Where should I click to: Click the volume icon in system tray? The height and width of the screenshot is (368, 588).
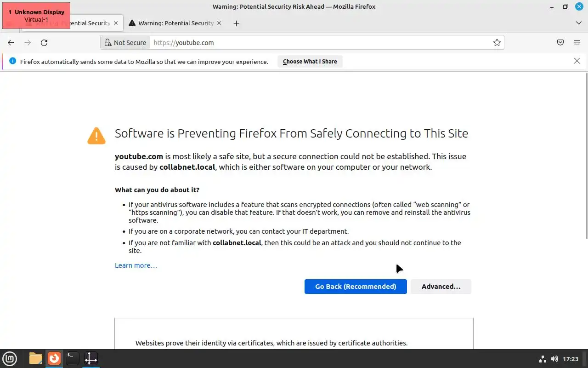coord(554,359)
